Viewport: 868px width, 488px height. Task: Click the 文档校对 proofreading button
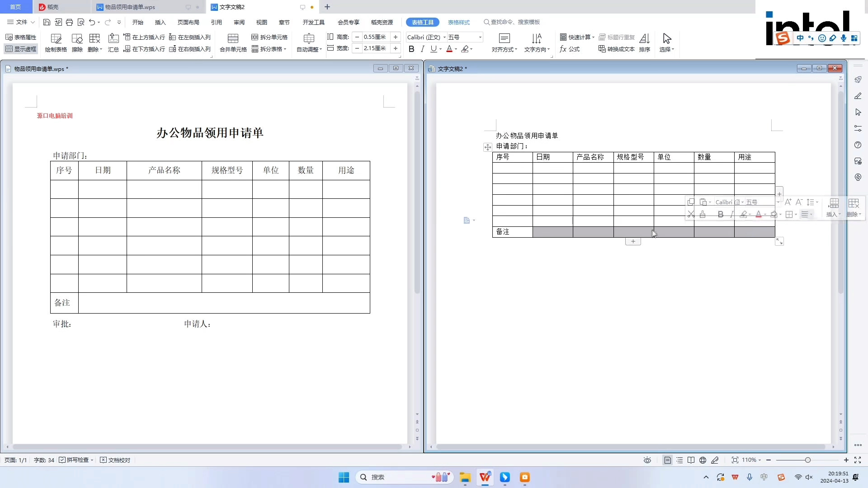click(x=115, y=460)
